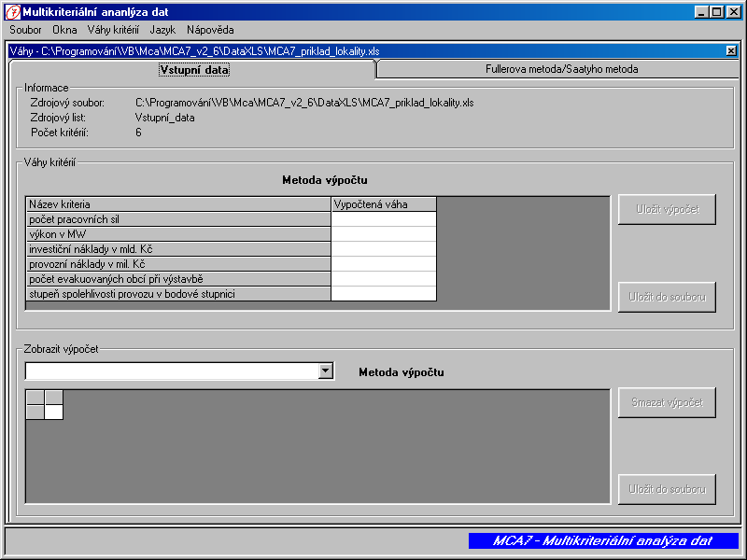Image resolution: width=747 pixels, height=560 pixels.
Task: Click Uložit do souboru button beside weights table
Action: coord(667,297)
